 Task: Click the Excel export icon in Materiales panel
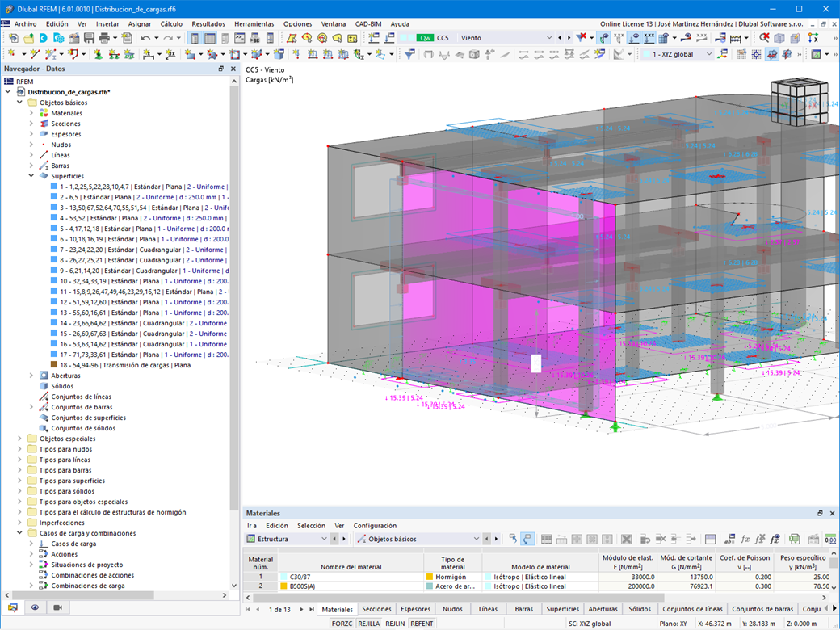coord(794,539)
